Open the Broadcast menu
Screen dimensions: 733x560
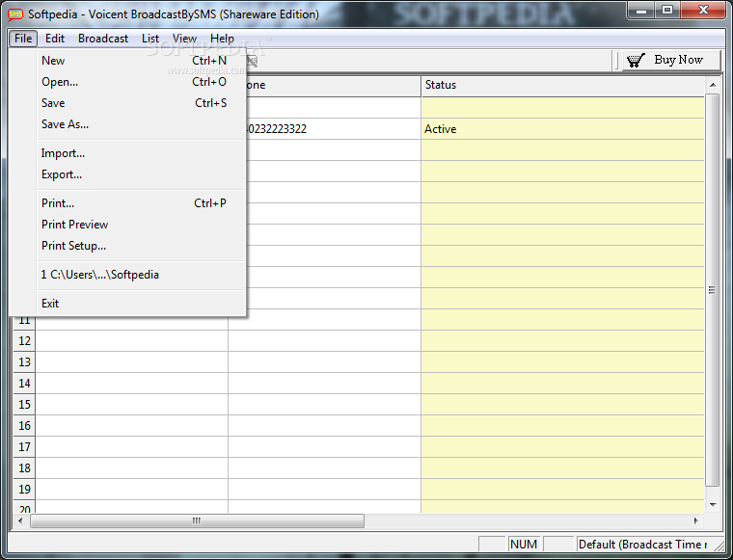click(x=103, y=39)
